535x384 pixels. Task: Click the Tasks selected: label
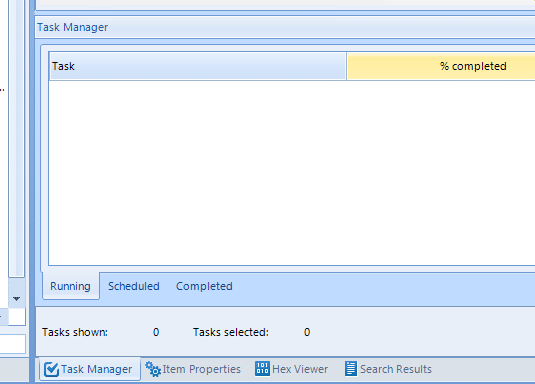[231, 332]
